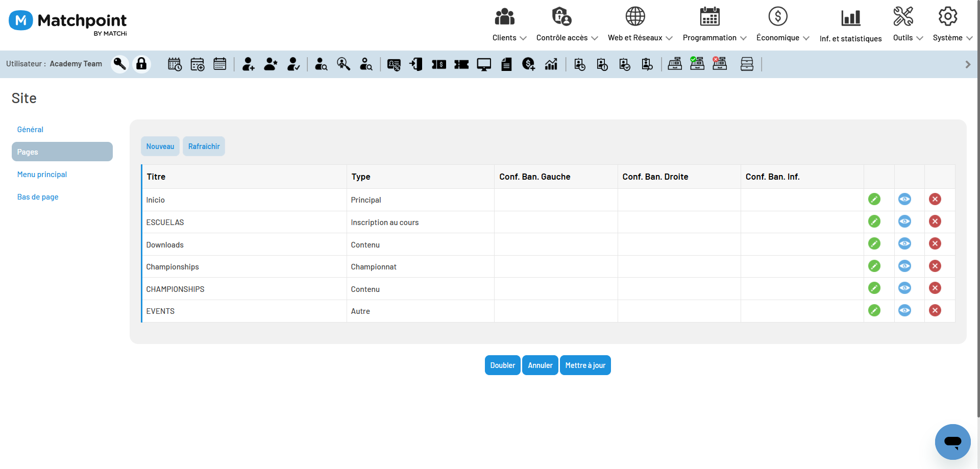Click the calendar with plus icon

197,64
